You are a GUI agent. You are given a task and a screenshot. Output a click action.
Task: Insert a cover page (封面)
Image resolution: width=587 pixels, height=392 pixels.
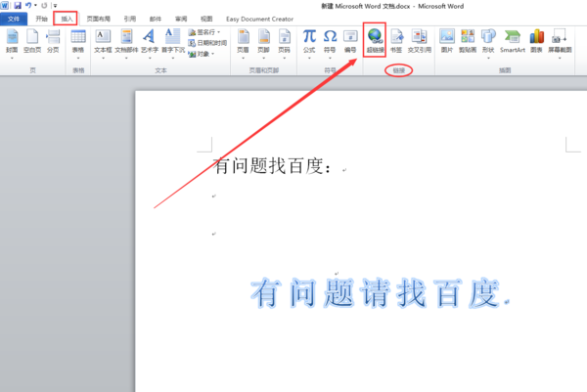point(12,43)
